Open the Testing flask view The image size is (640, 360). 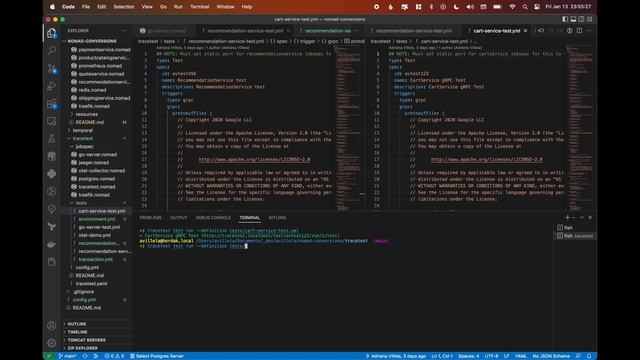tap(52, 139)
